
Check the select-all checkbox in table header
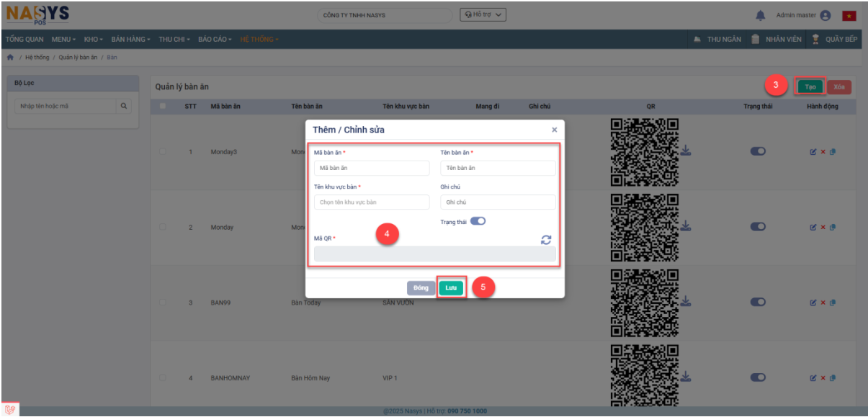[x=163, y=107]
